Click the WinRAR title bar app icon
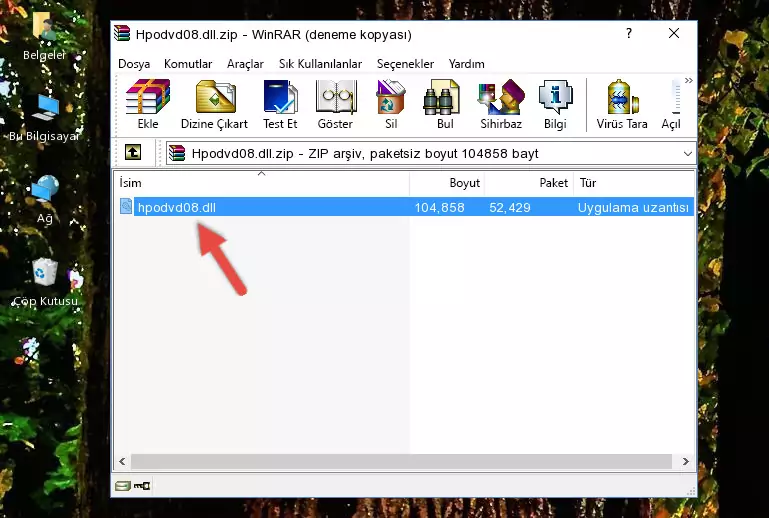This screenshot has height=518, width=769. tap(122, 33)
